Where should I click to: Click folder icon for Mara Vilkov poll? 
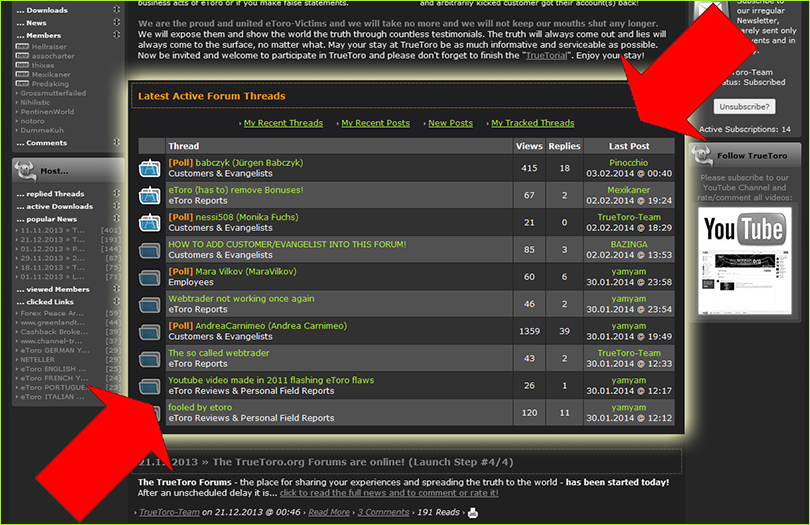pos(150,278)
